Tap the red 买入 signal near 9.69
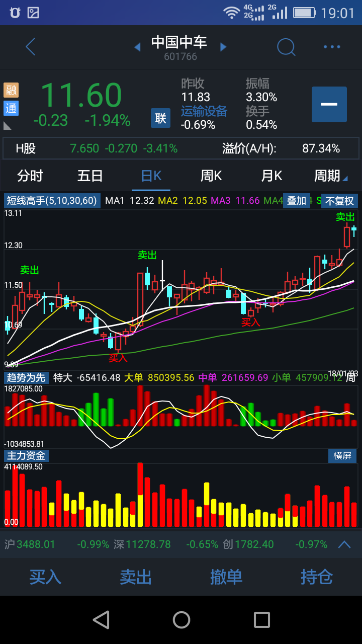Screen dimensions: 362x644 point(118,358)
